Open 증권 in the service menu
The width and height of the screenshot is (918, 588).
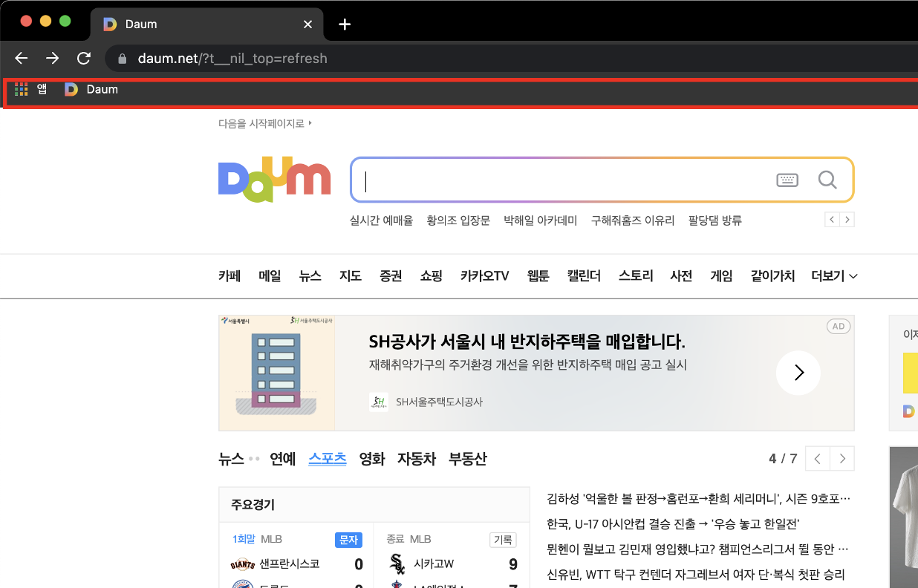click(391, 276)
